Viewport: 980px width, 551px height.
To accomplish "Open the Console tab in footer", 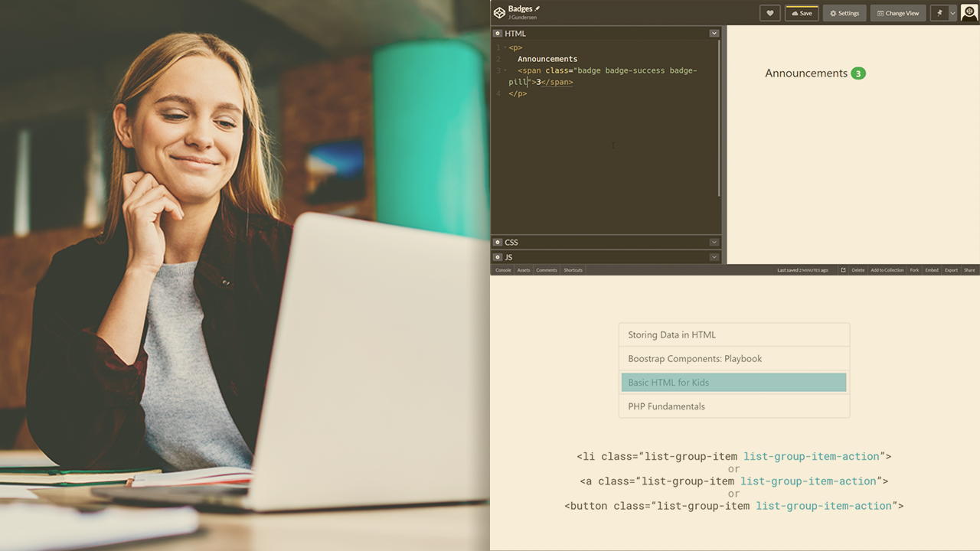I will 503,270.
